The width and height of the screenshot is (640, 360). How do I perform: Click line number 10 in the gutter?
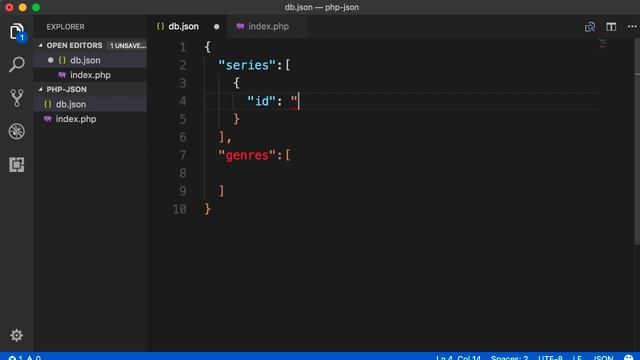coord(180,209)
